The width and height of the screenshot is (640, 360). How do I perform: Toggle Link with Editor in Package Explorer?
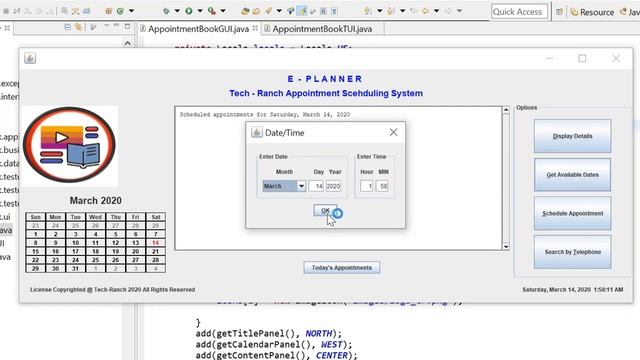(x=78, y=27)
